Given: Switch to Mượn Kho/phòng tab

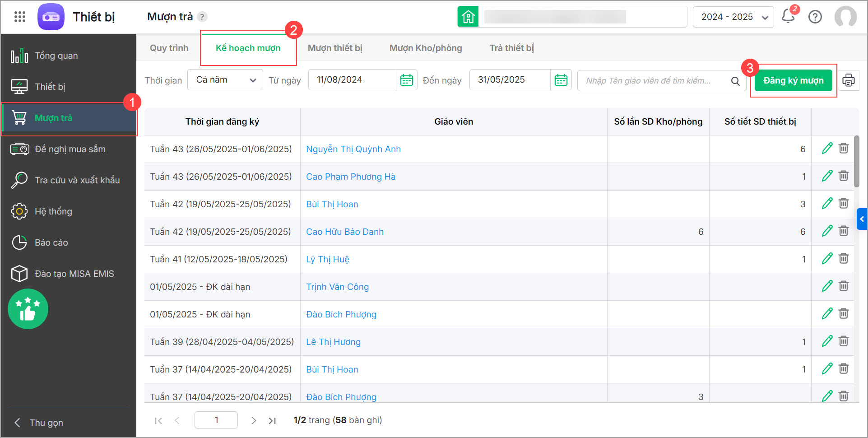Looking at the screenshot, I should coord(426,48).
